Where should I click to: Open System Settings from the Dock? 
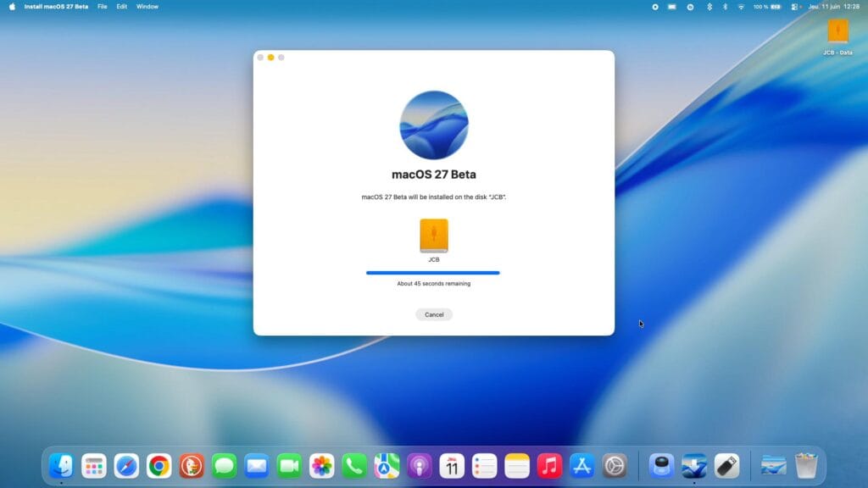click(x=615, y=466)
